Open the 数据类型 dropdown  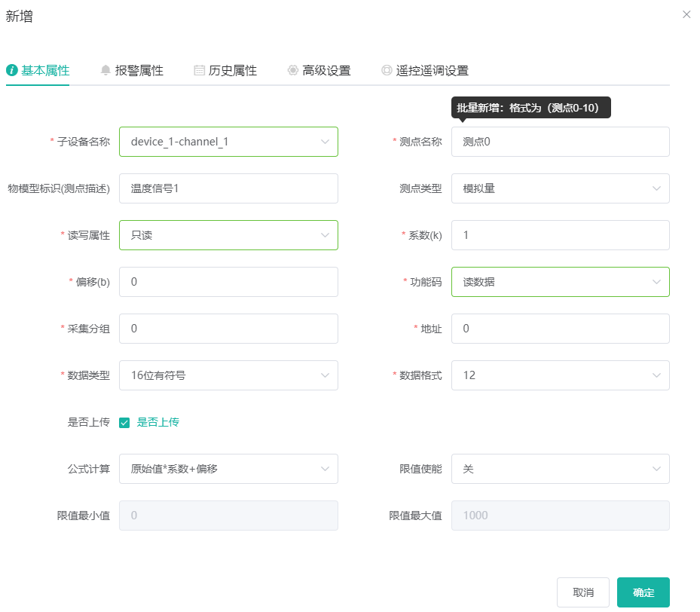228,375
